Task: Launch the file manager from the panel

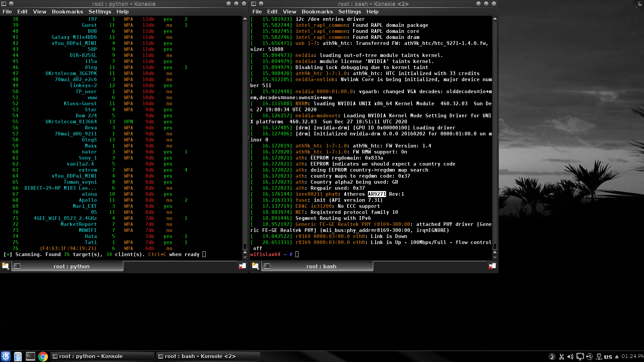Action: point(18,356)
